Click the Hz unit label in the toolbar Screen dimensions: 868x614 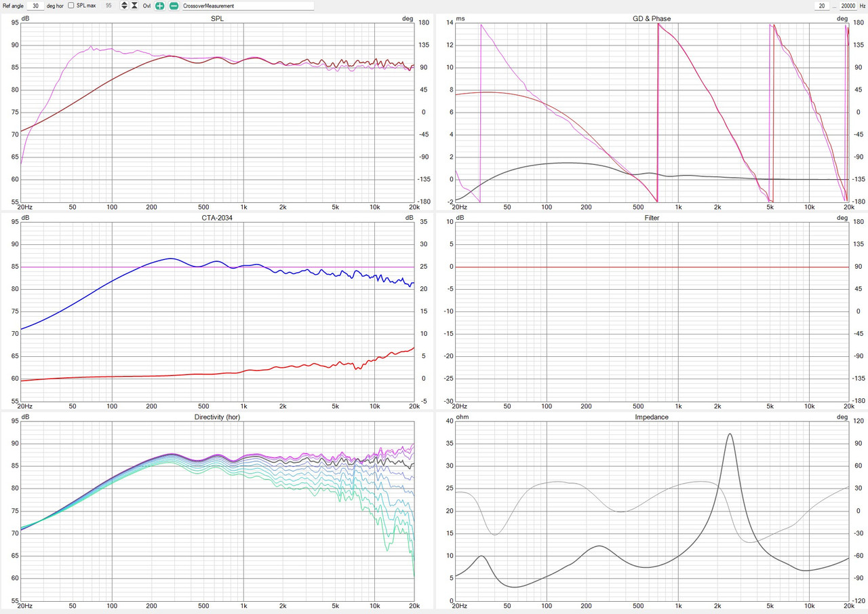click(x=863, y=5)
